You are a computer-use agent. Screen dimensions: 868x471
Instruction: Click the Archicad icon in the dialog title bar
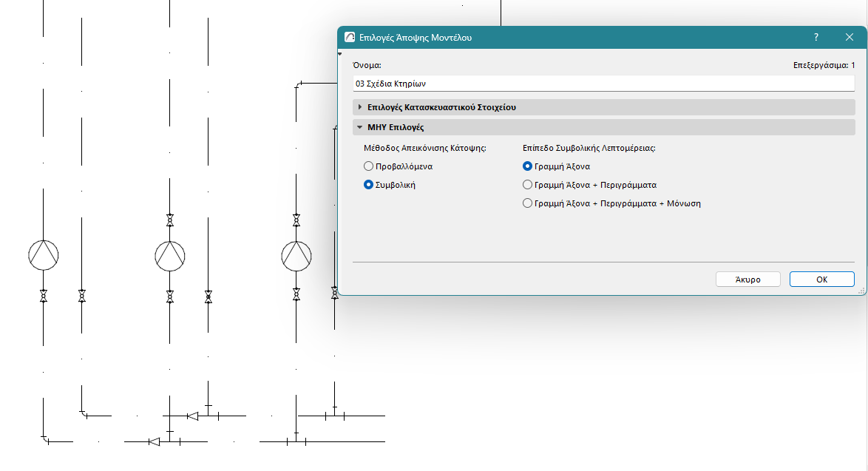(349, 37)
